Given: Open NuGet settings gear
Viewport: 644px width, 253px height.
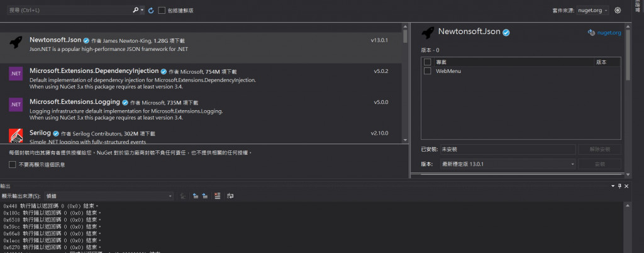Looking at the screenshot, I should tap(618, 10).
